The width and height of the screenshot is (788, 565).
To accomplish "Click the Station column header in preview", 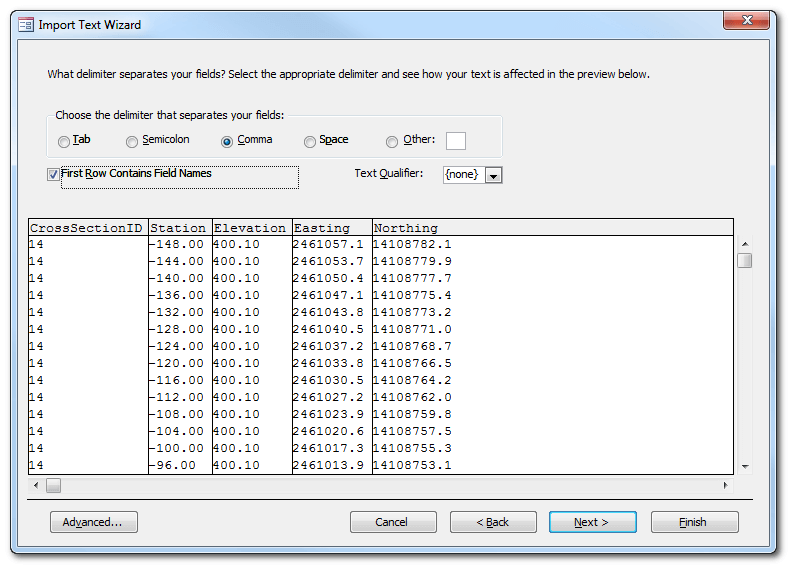I will point(179,228).
